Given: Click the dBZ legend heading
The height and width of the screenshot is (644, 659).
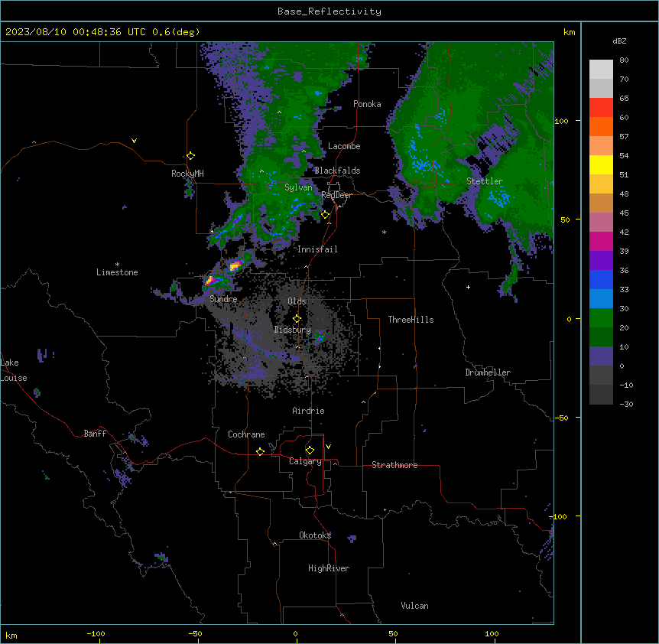Looking at the screenshot, I should (619, 41).
